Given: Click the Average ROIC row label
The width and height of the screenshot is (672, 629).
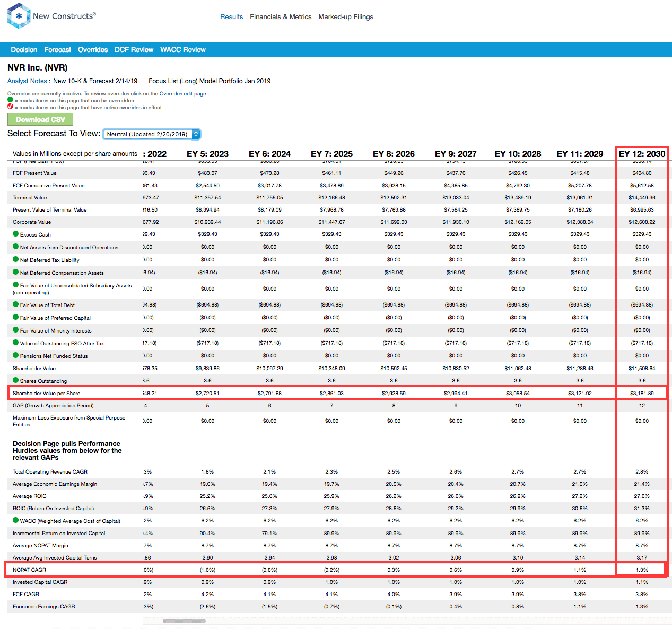Looking at the screenshot, I should [30, 496].
